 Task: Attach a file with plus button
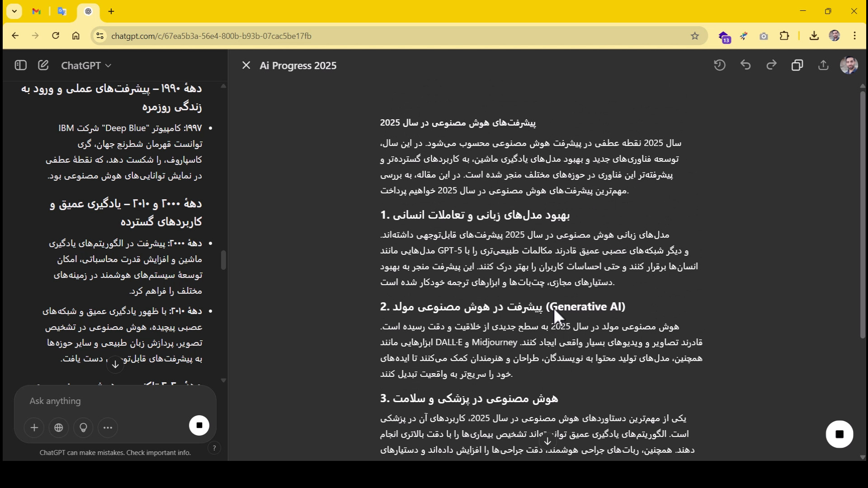[x=34, y=428]
